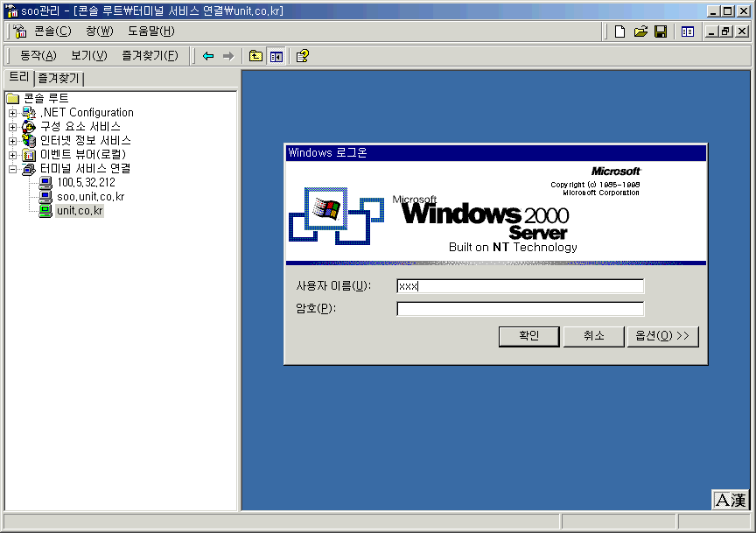Click the 사용자 이름 input field
The height and width of the screenshot is (533, 756).
521,286
